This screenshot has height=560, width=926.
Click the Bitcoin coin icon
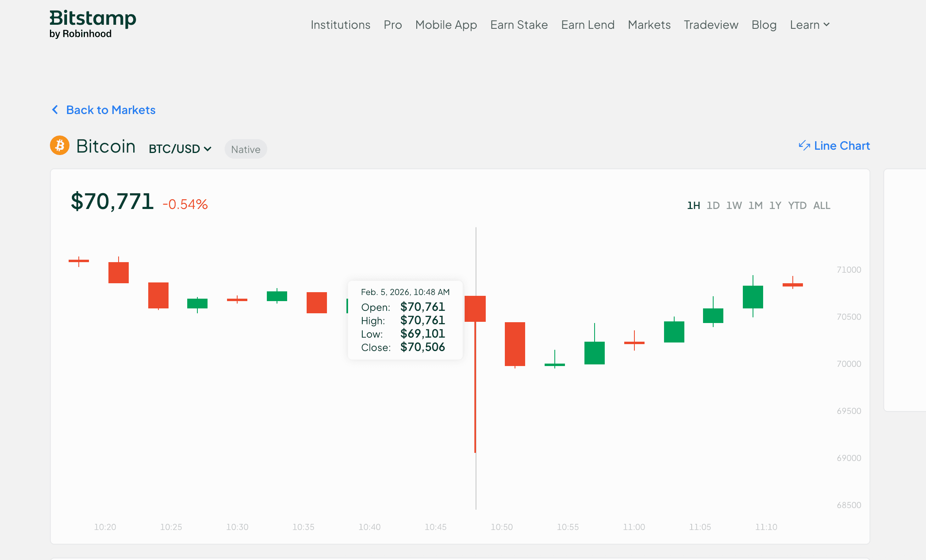click(59, 145)
